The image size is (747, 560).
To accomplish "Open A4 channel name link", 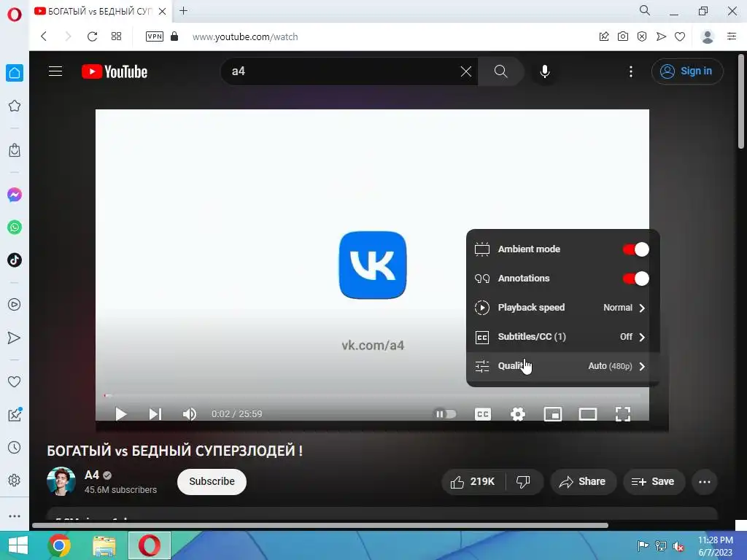I will pos(92,475).
